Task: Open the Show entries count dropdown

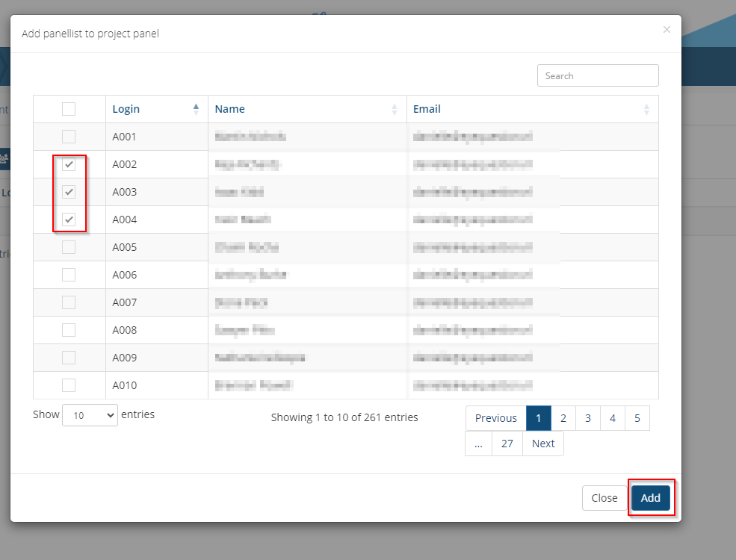Action: point(90,415)
